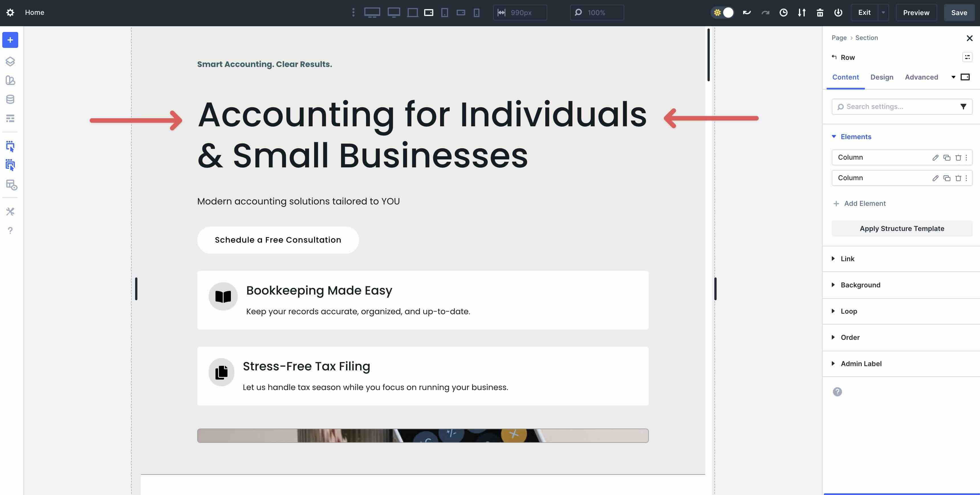Click the undo arrow icon
Screen dimensions: 980x495
coord(747,13)
